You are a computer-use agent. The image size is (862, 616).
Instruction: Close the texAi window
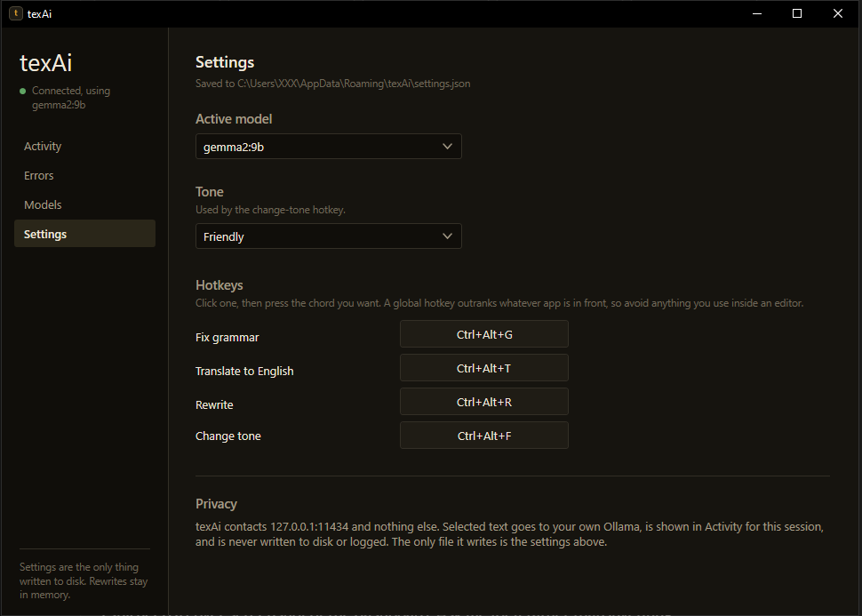coord(838,13)
